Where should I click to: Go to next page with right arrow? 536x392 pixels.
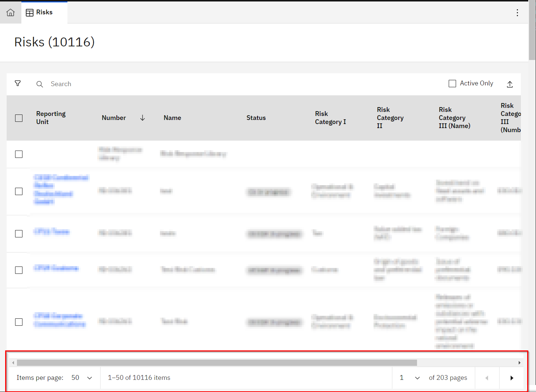coord(511,378)
